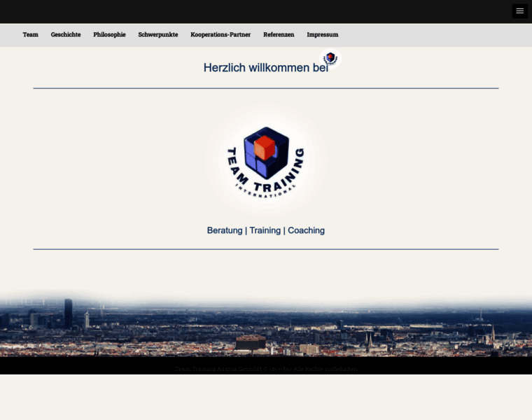Open Referenzen in the navigation

[279, 34]
